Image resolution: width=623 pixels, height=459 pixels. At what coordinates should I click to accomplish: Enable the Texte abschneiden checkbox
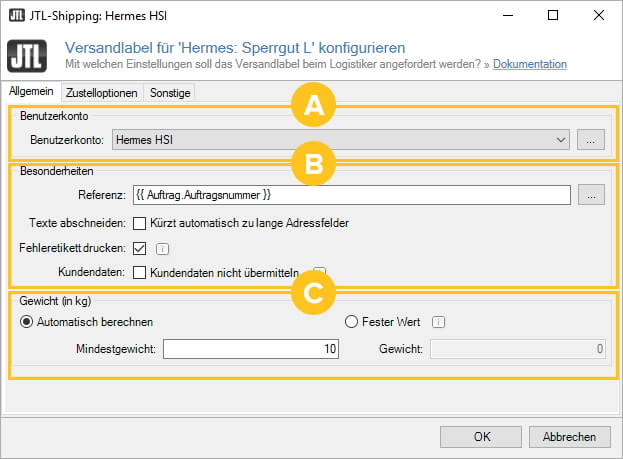(x=140, y=222)
